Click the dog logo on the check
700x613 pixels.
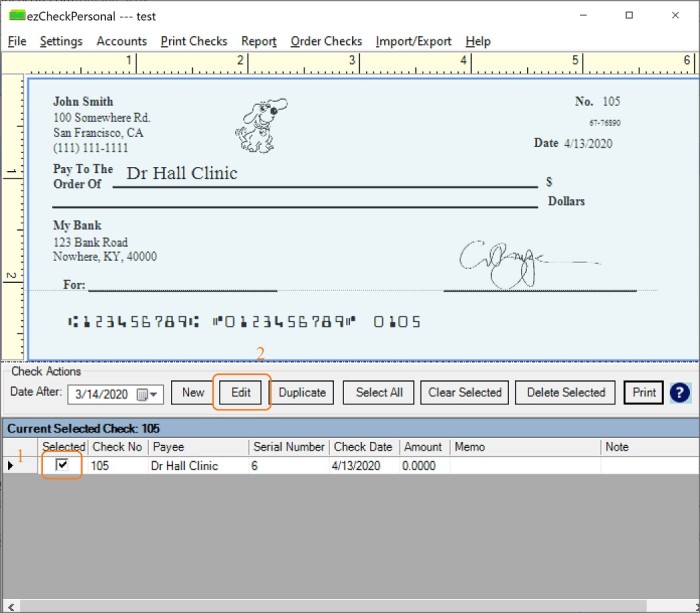[x=261, y=125]
